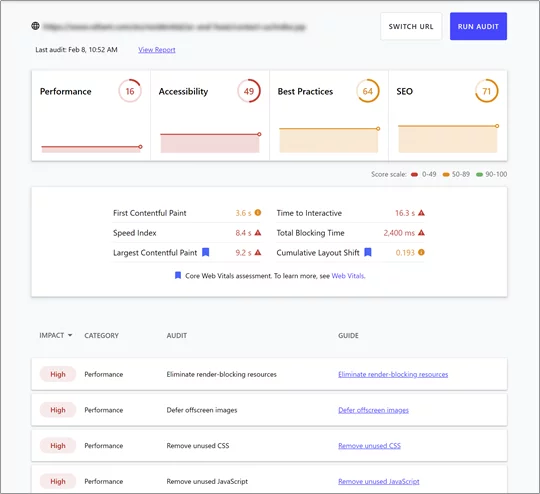Click the bookmark icon next to Cumulative Layout Shift

pyautogui.click(x=368, y=253)
